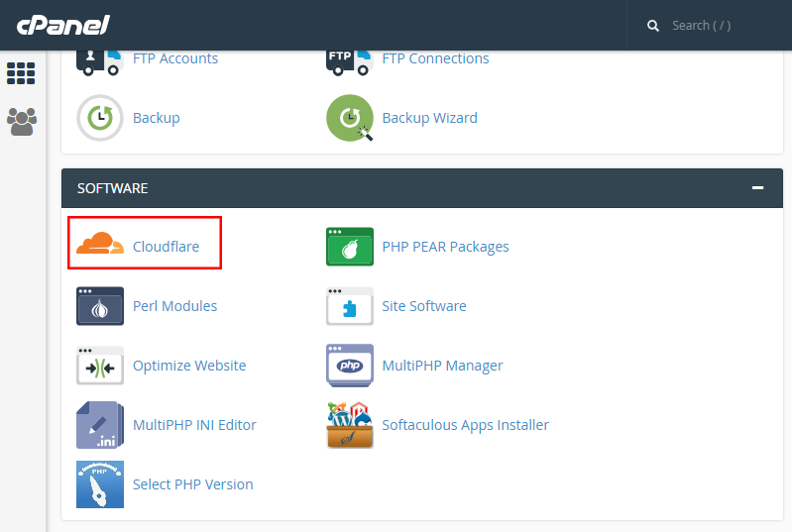Open User Manager from the sidebar

[21, 122]
